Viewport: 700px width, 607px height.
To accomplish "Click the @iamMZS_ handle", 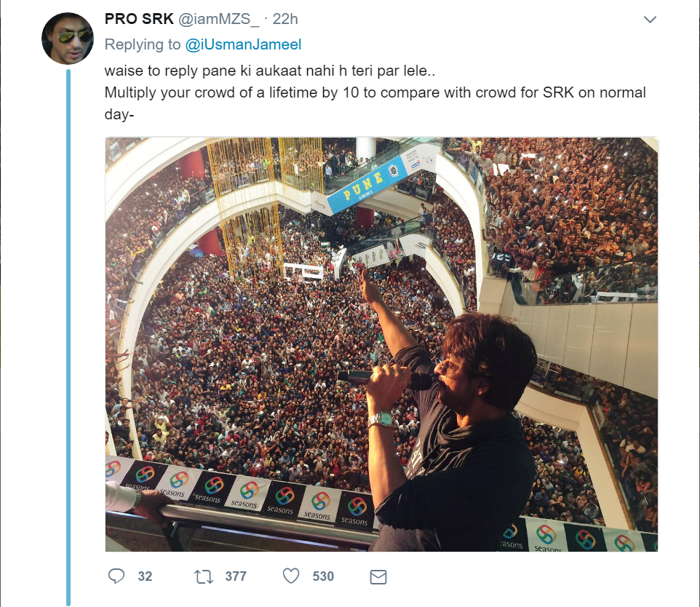I will (218, 19).
